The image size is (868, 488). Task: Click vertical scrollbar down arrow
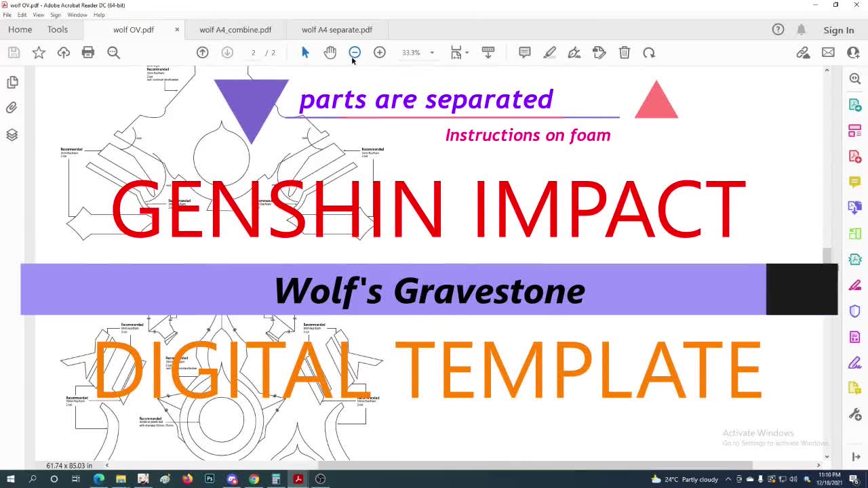(x=827, y=457)
